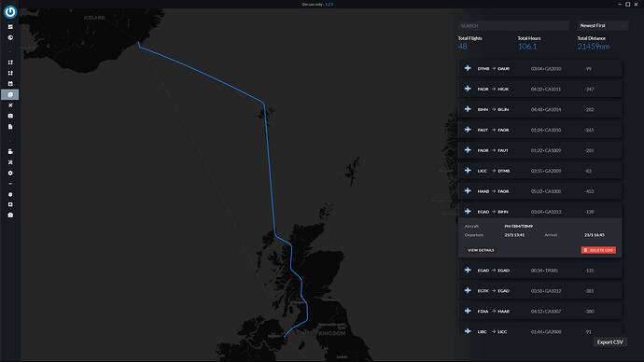Click the Export CSV button

pyautogui.click(x=609, y=341)
